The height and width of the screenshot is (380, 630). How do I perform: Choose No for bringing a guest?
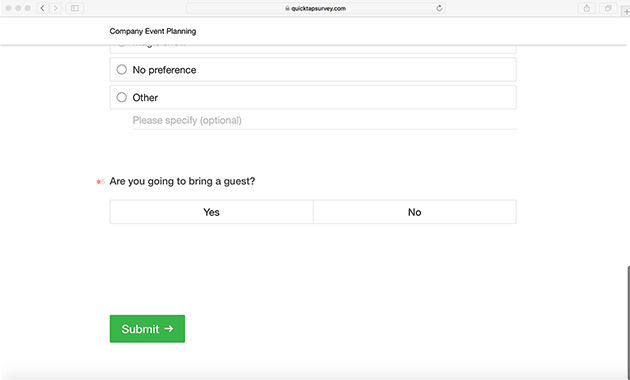[x=415, y=212]
